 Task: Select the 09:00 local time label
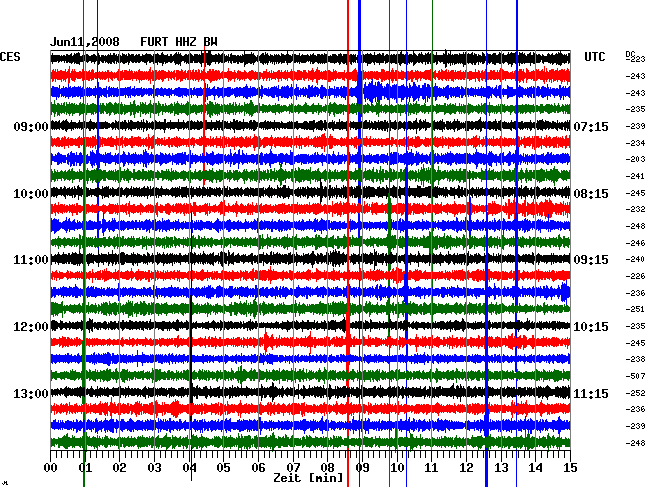31,127
